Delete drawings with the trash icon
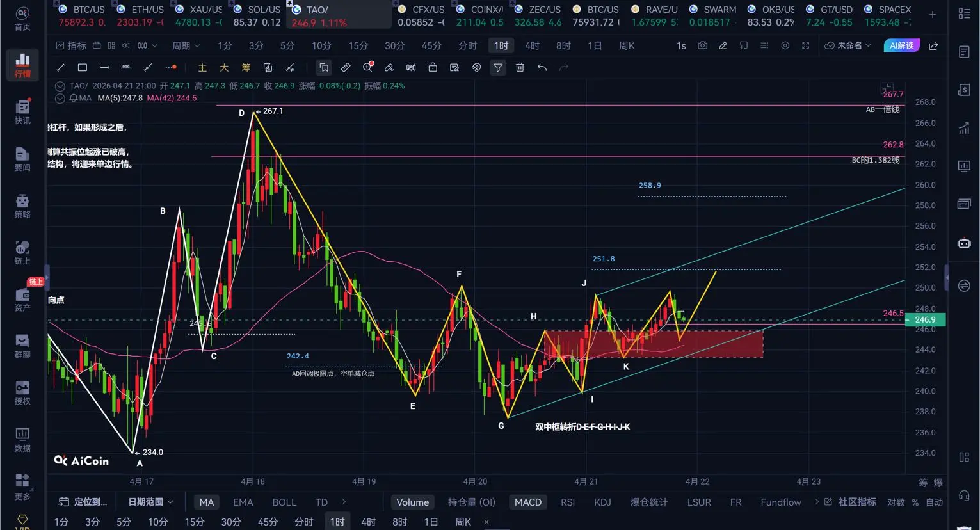The image size is (980, 530). pyautogui.click(x=520, y=67)
